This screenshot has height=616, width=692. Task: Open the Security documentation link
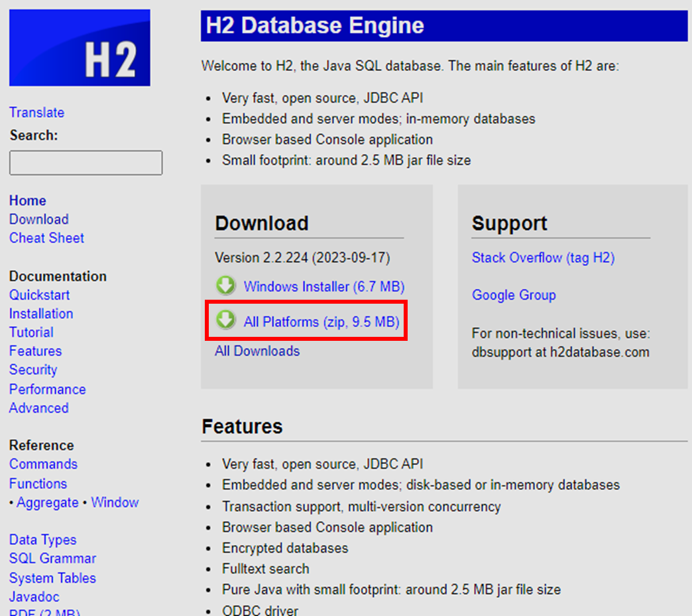point(33,369)
